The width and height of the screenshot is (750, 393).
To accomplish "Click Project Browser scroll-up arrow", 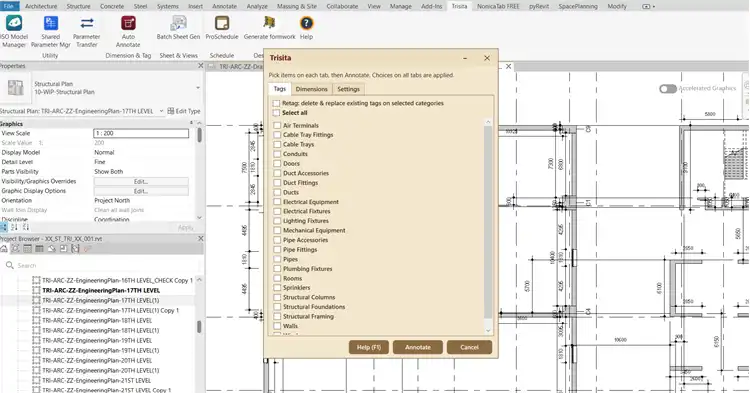I will pos(199,280).
